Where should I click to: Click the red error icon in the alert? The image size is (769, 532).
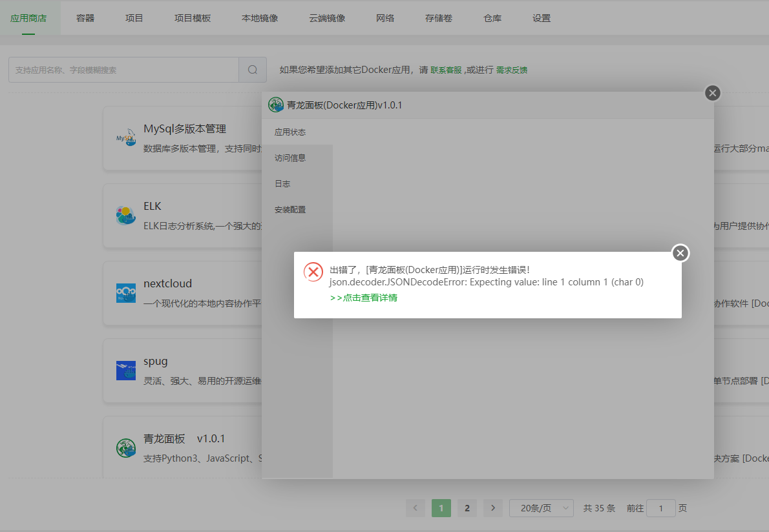point(313,271)
